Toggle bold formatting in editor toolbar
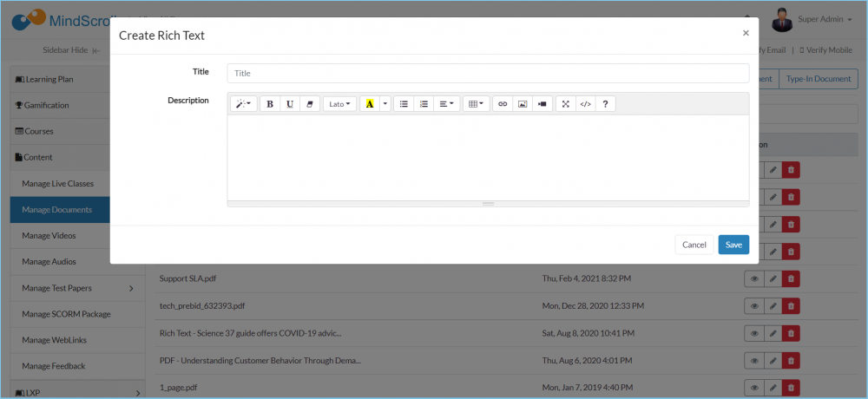The height and width of the screenshot is (399, 868). pos(270,104)
